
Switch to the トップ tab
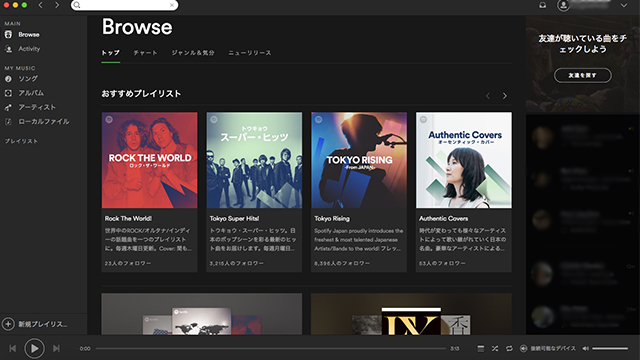coord(110,53)
